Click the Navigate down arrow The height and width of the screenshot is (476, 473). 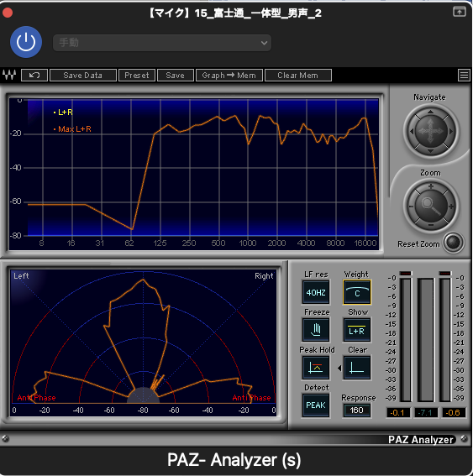pyautogui.click(x=430, y=151)
